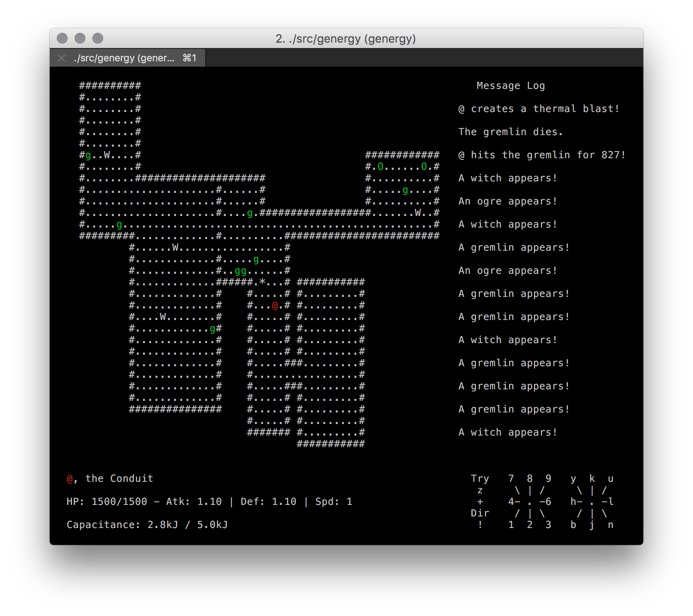Click the Capacitance 2.8kJ / 5.0kJ readout
The image size is (693, 616).
pyautogui.click(x=147, y=525)
